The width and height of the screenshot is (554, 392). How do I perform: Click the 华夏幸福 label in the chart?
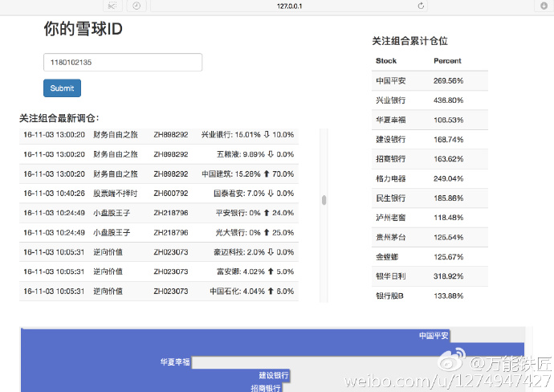pos(175,362)
